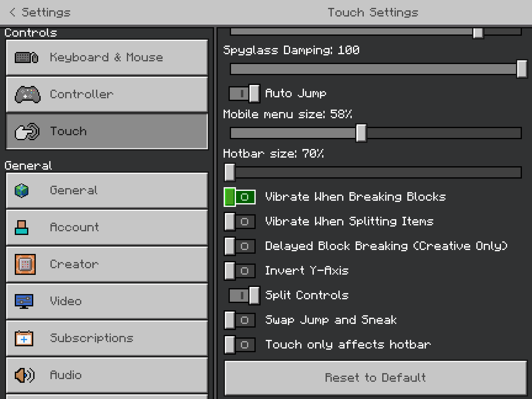Click the Subscriptions calendar icon
This screenshot has height=399, width=532.
coord(24,338)
